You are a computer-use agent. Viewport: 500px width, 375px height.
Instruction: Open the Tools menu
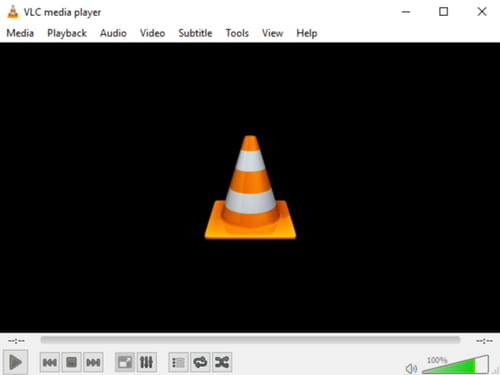click(237, 33)
